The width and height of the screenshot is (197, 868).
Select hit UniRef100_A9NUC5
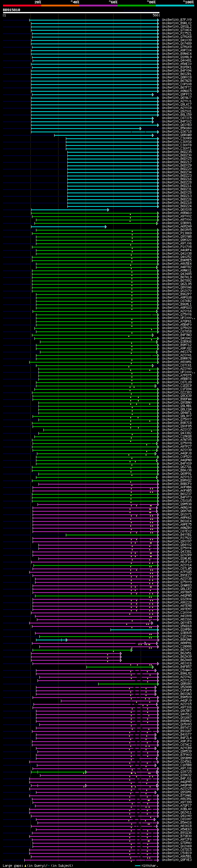pos(177,91)
